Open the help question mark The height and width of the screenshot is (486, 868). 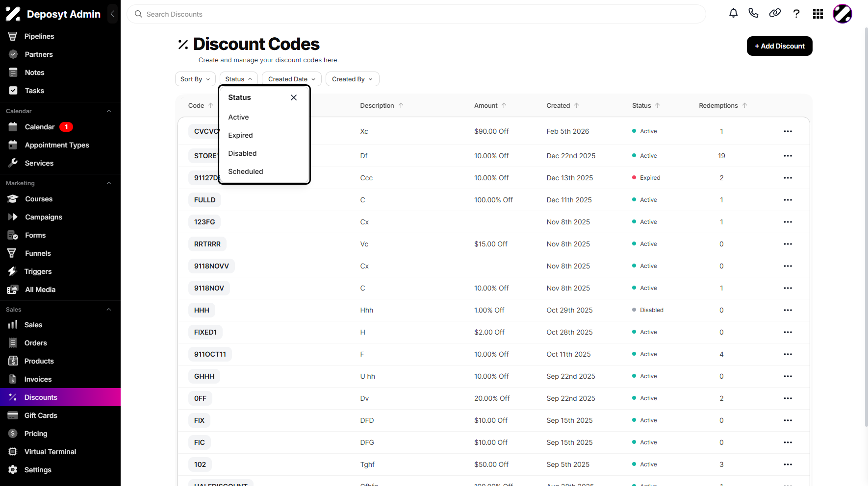pyautogui.click(x=796, y=14)
